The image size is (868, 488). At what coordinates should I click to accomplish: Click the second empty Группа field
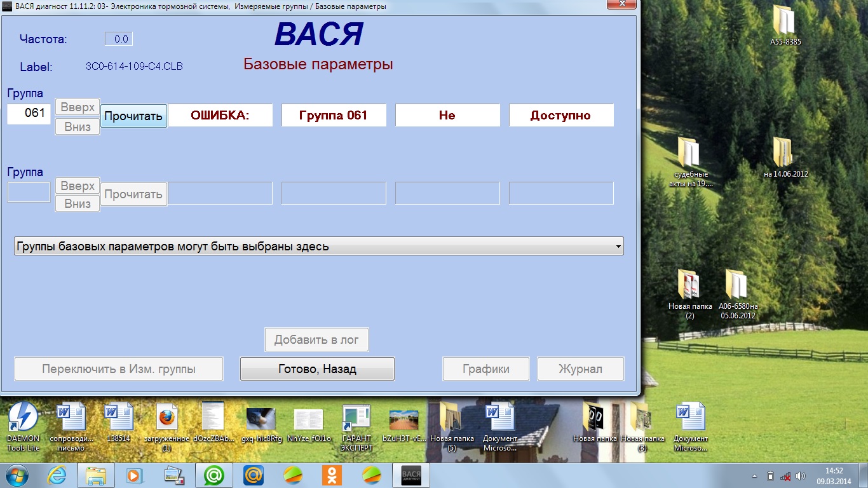tap(29, 193)
